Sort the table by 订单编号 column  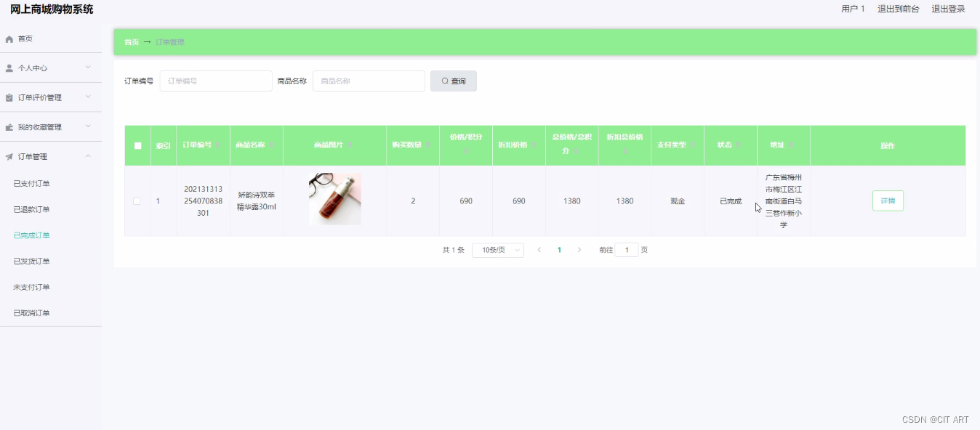[x=220, y=145]
